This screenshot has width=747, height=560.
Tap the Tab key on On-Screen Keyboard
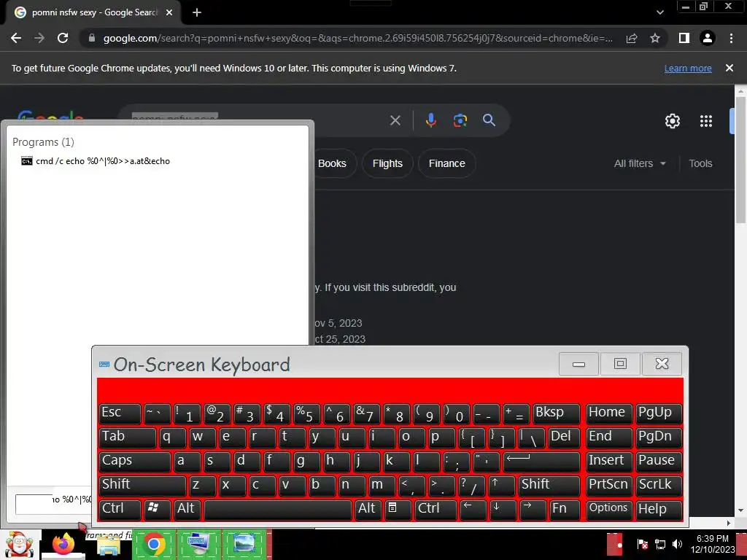pyautogui.click(x=127, y=437)
